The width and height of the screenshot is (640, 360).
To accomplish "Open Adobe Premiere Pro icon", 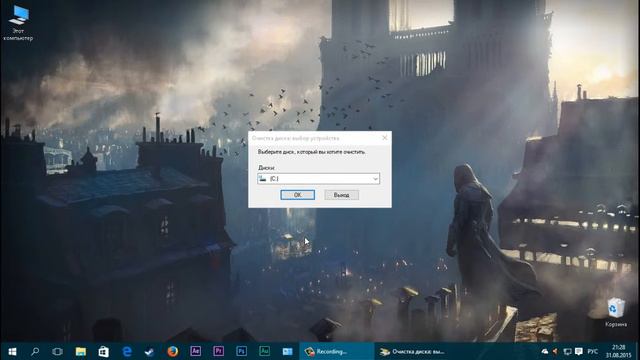I will (218, 351).
